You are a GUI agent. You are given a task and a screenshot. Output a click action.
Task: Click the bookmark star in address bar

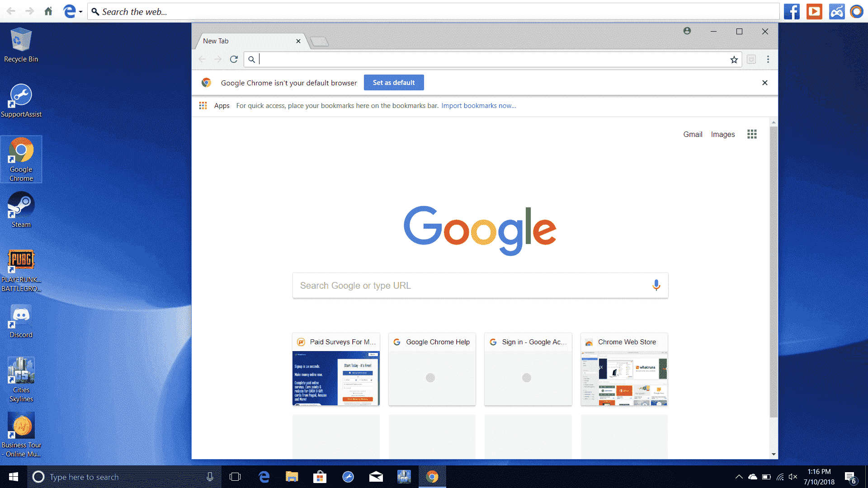[x=734, y=60]
